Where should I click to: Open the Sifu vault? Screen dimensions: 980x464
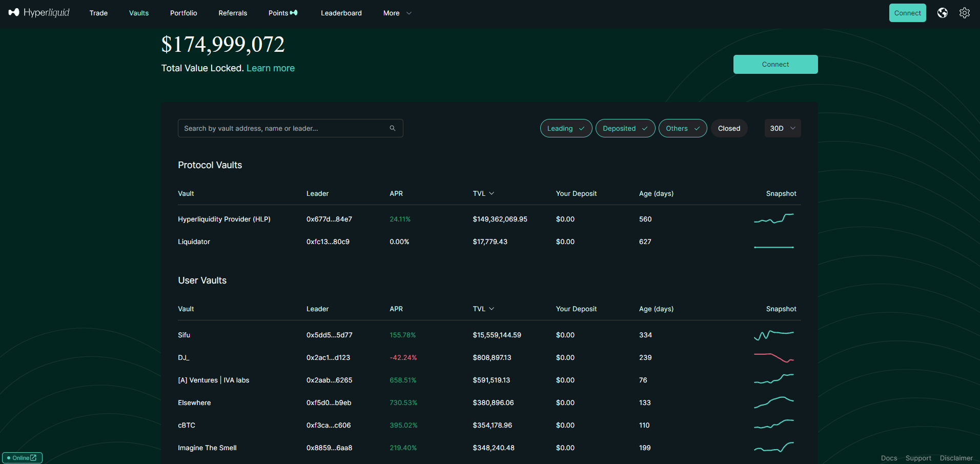coord(184,335)
